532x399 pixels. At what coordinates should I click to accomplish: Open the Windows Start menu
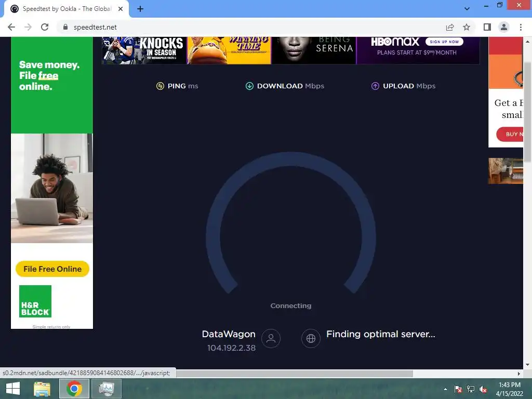pyautogui.click(x=13, y=389)
